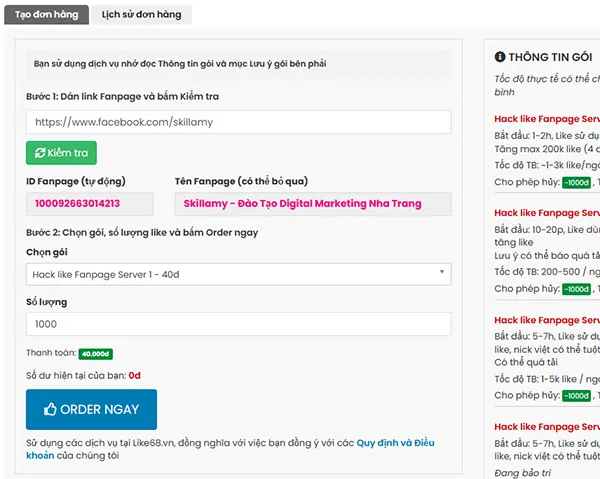Click the third Hack like Fanpage Server heading
Screen dimensions: 600x479
(547, 320)
